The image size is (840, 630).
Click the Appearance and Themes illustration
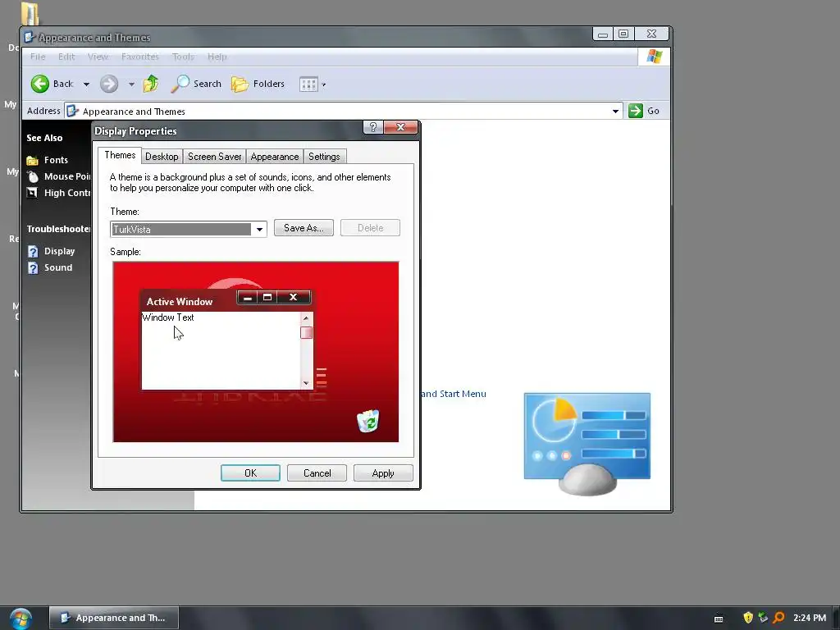[x=587, y=444]
